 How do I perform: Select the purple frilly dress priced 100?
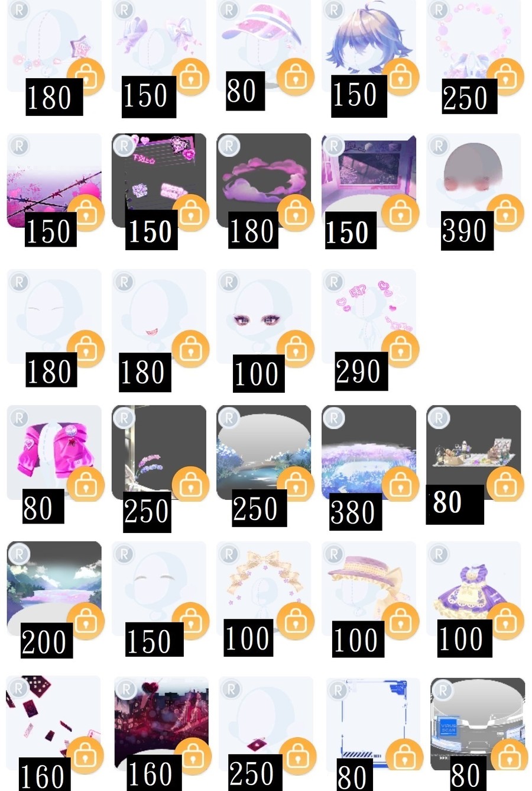click(x=473, y=589)
